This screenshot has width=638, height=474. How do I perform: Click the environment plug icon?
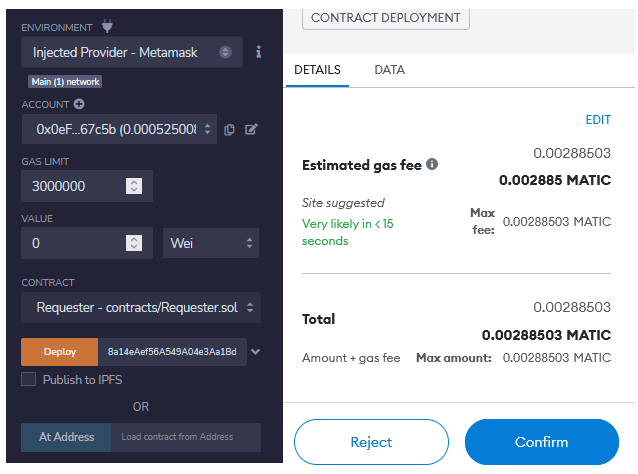(x=107, y=26)
